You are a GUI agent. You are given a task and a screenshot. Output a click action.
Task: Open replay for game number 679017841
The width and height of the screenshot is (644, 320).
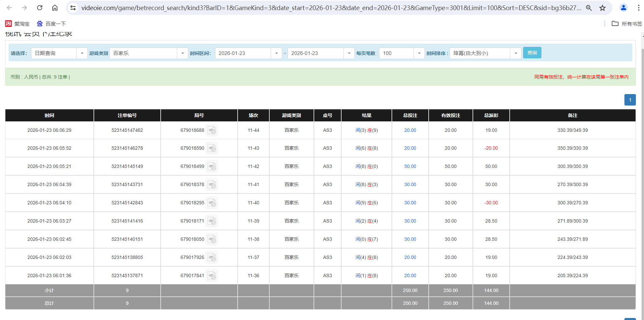(x=212, y=275)
